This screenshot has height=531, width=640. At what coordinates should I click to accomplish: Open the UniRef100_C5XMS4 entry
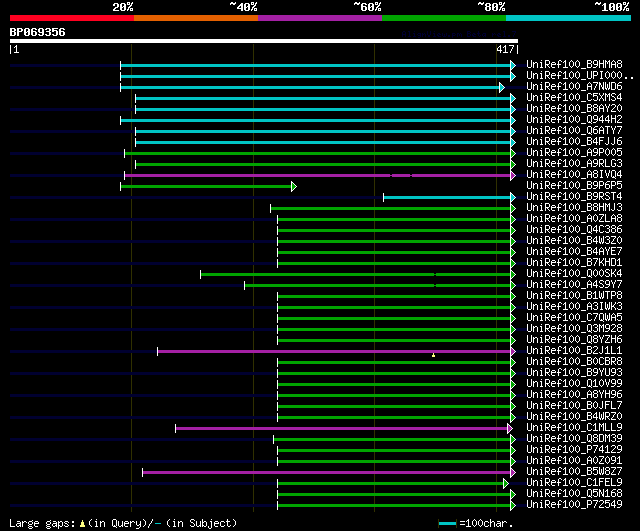(x=574, y=98)
